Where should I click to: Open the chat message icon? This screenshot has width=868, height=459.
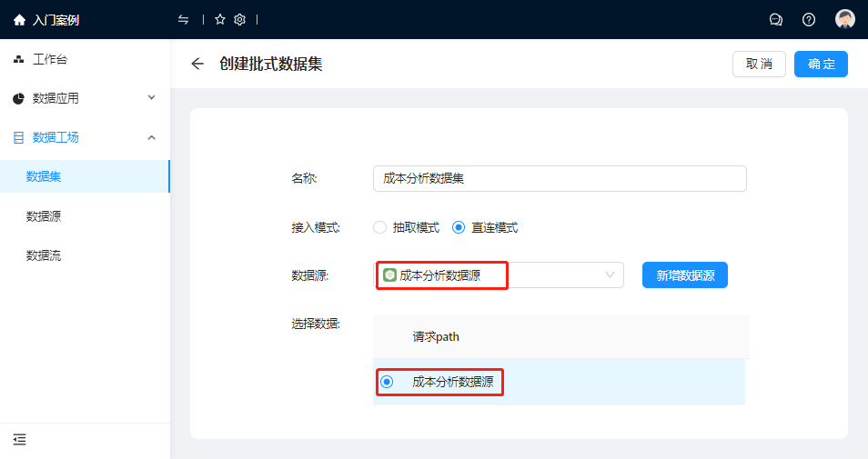point(776,20)
